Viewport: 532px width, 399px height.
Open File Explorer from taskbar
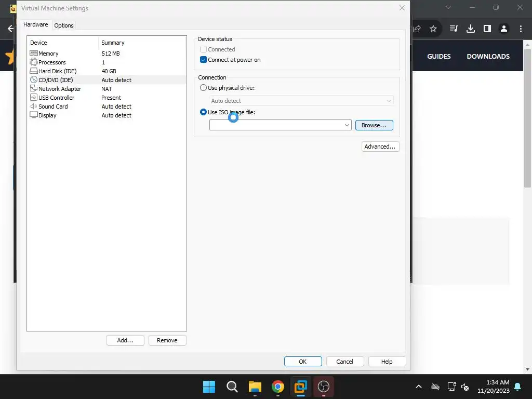[255, 387]
